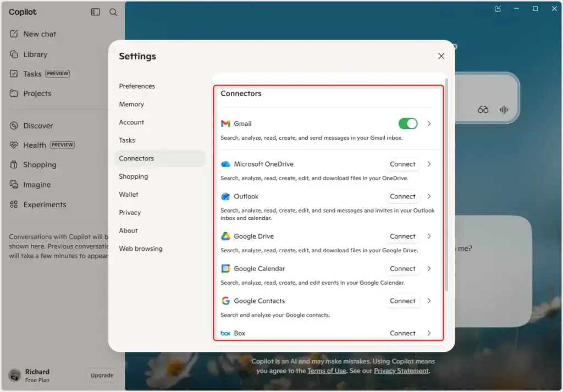Click the Google Contacts G icon
Viewport: 563px width, 392px height.
click(225, 301)
